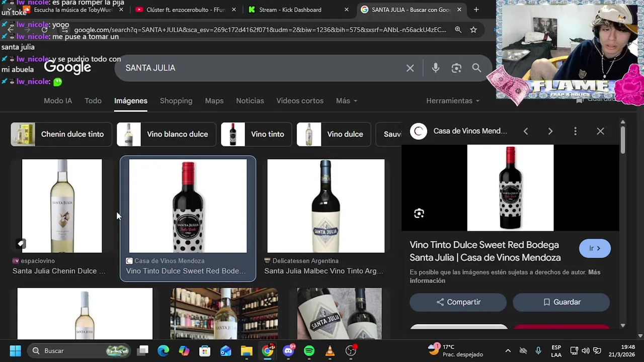Open a new browser tab
Image resolution: width=644 pixels, height=362 pixels.
(476, 10)
